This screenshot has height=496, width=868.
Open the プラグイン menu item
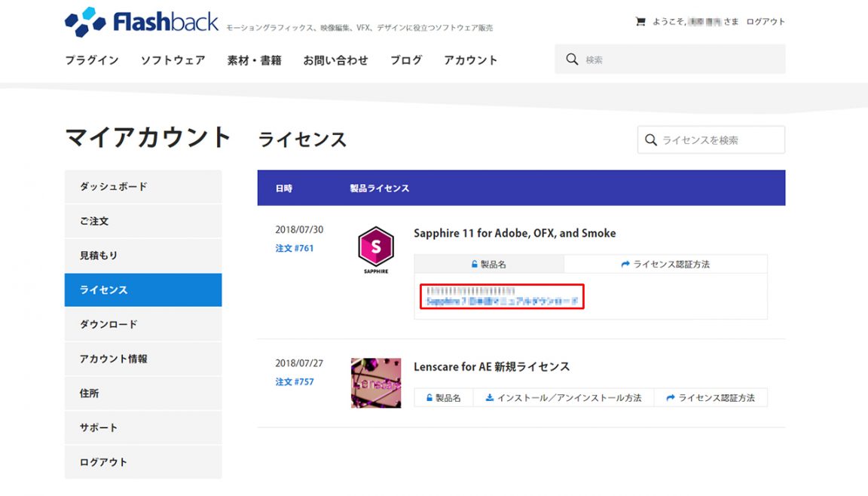(91, 60)
